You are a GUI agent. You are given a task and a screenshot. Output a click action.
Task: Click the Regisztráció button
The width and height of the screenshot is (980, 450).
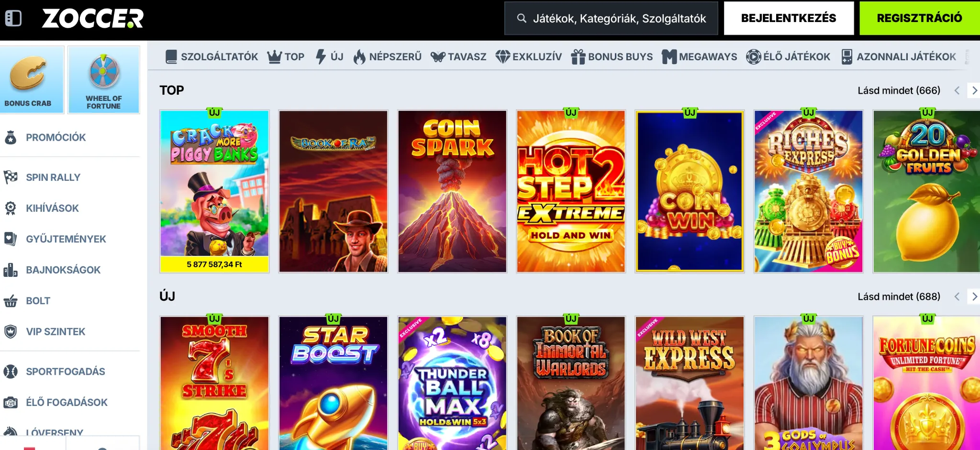coord(920,18)
